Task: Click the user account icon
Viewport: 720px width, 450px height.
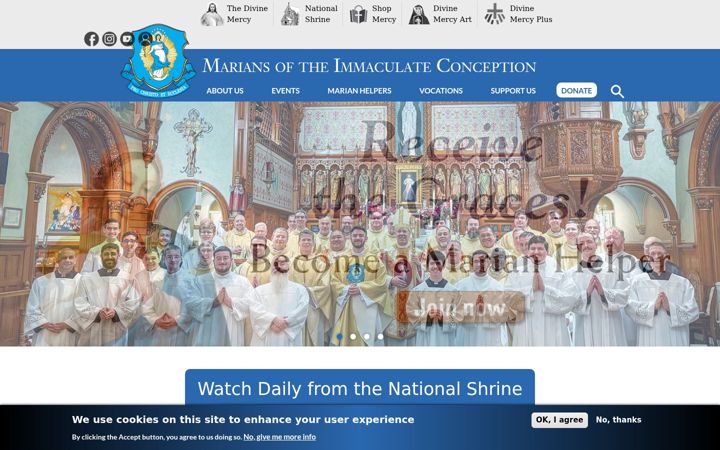Action: [x=145, y=39]
